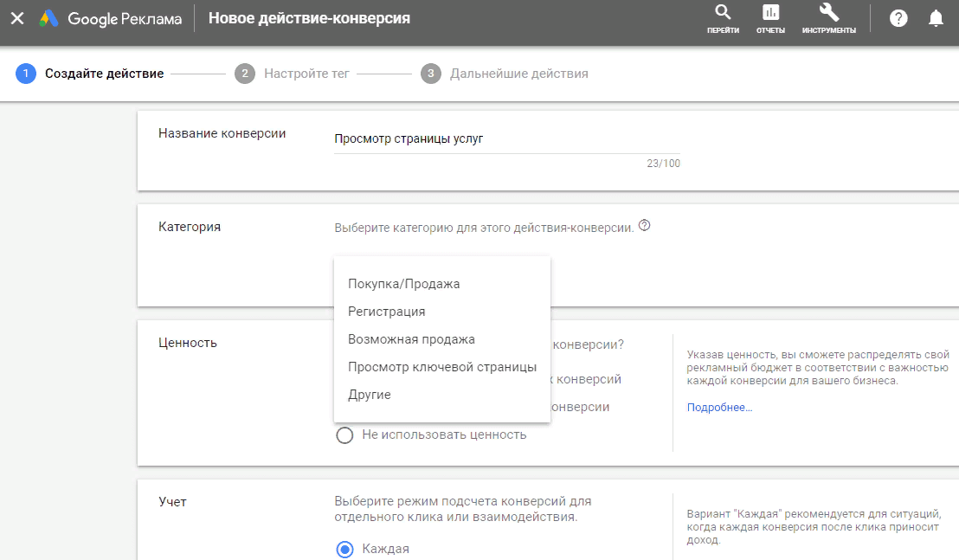959x560 pixels.
Task: Choose 'Регистрация' from category list
Action: (386, 312)
